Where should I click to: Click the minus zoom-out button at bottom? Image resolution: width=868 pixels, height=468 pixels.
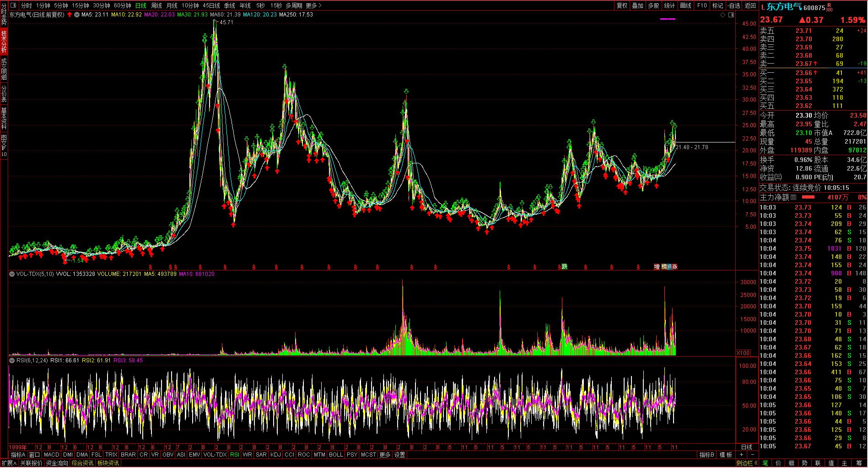752,455
